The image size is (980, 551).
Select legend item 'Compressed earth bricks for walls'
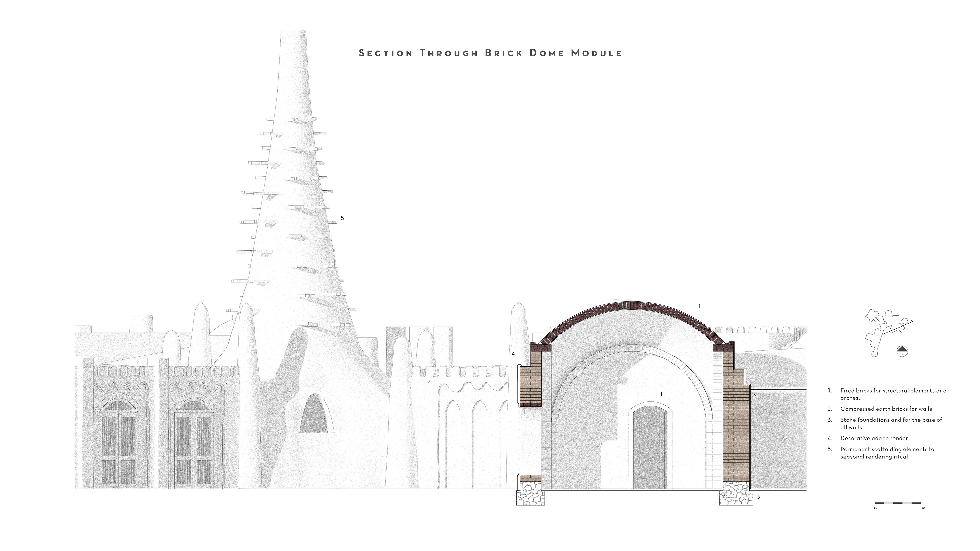pyautogui.click(x=886, y=409)
